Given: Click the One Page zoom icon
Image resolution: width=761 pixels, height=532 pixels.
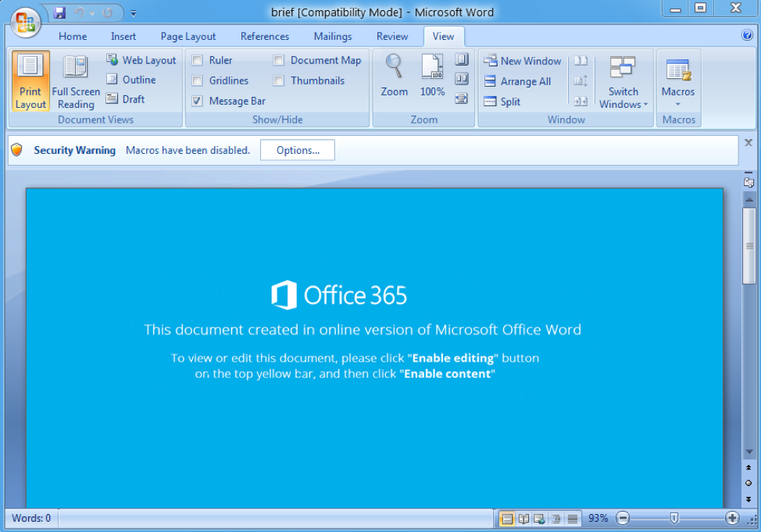Looking at the screenshot, I should [462, 59].
